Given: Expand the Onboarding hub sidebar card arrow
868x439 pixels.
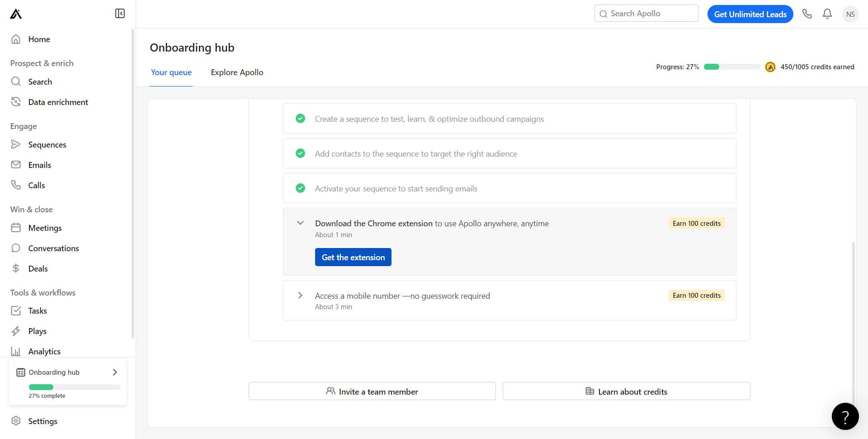Looking at the screenshot, I should click(115, 372).
